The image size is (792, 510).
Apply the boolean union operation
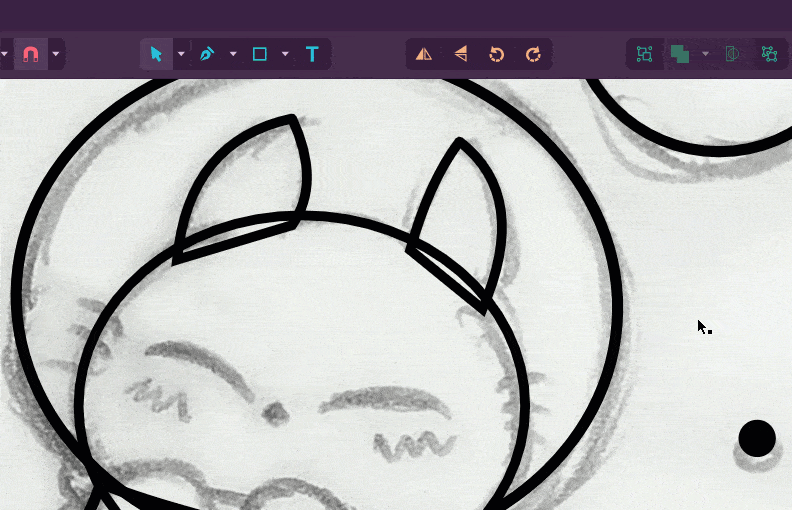pyautogui.click(x=680, y=54)
